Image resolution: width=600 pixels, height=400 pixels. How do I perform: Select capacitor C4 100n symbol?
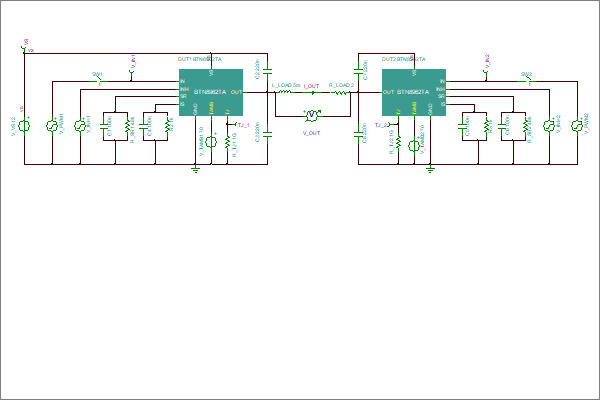143,126
